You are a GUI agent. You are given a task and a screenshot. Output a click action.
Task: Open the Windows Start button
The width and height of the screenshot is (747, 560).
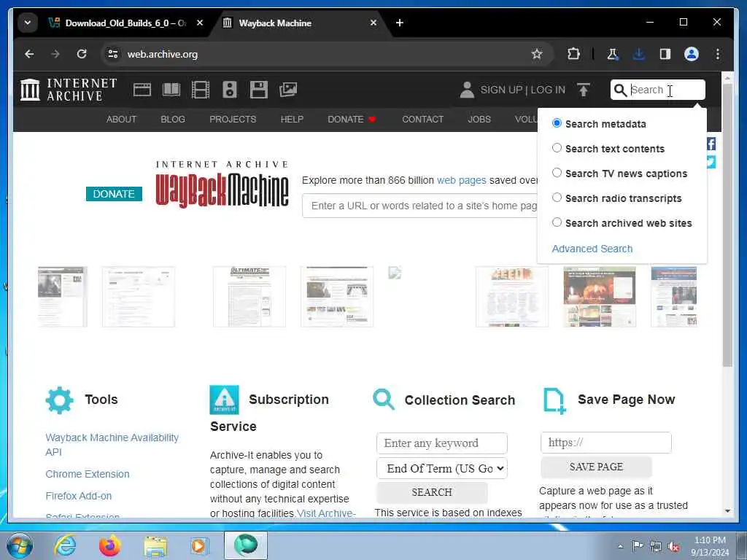pos(20,545)
